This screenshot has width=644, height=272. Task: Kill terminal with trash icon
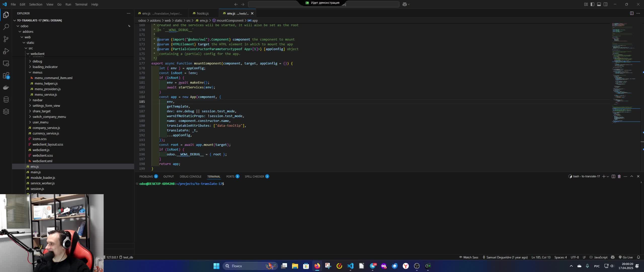click(x=619, y=177)
